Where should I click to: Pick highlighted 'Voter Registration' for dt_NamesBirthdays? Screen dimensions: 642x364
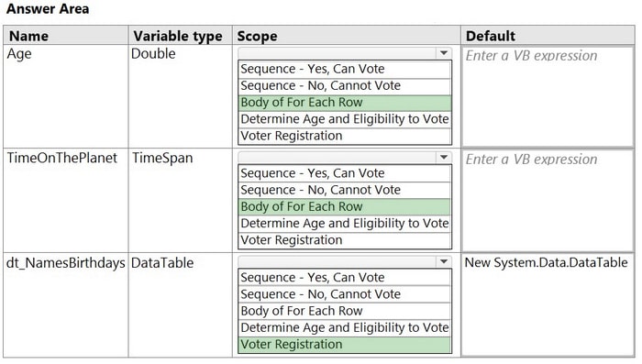click(345, 345)
